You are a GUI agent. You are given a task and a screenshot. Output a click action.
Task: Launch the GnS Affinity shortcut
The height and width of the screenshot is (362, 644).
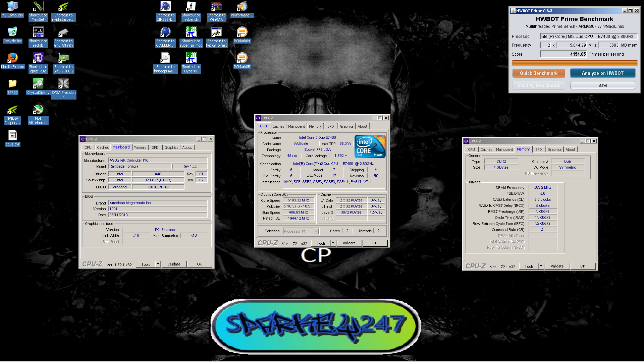(63, 37)
